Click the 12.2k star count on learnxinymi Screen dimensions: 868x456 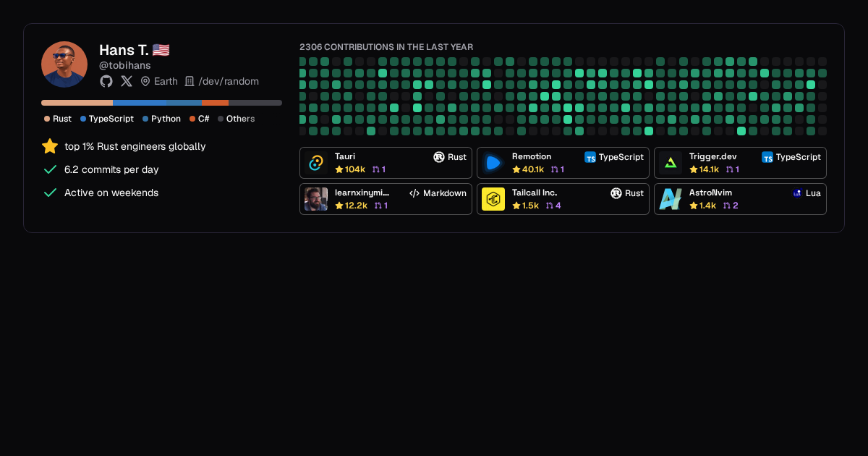(x=357, y=206)
